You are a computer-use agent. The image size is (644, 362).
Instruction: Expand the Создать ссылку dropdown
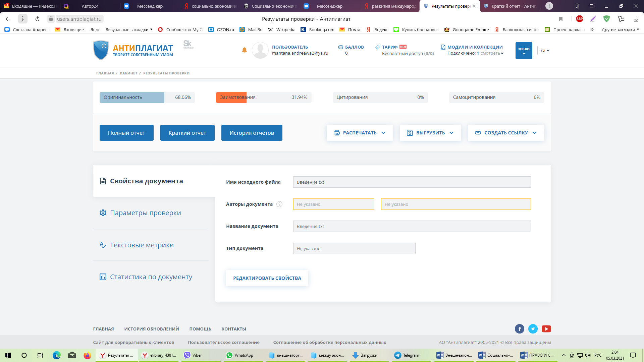coord(505,133)
